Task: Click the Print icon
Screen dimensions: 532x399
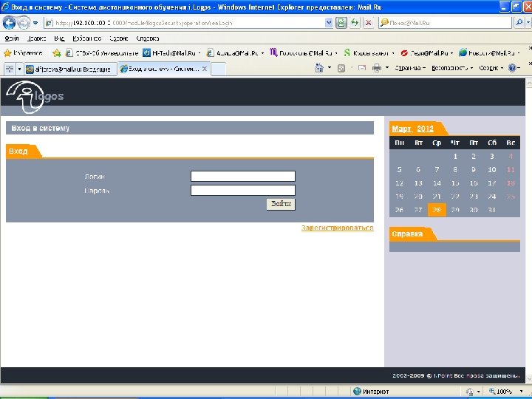Action: click(x=377, y=68)
